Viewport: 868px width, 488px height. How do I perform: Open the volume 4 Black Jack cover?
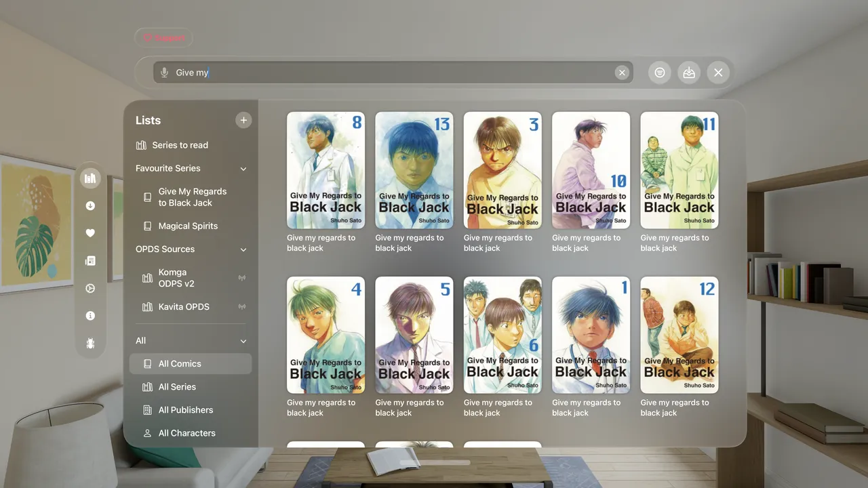(x=326, y=335)
